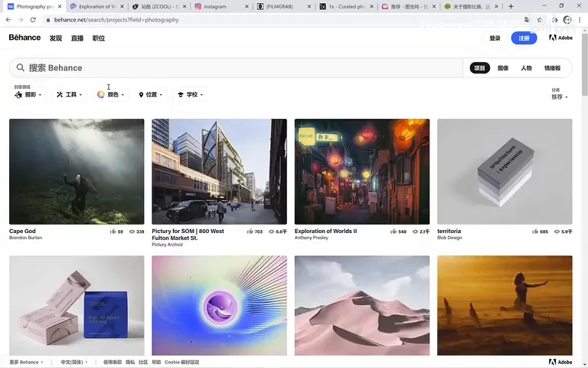Image resolution: width=588 pixels, height=368 pixels.
Task: Open the 学校 filter dropdown
Action: point(191,94)
